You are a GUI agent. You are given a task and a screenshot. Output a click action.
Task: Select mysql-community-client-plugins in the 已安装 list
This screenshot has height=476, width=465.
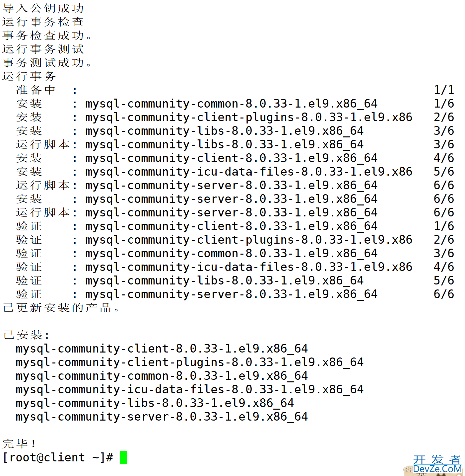[x=189, y=362]
